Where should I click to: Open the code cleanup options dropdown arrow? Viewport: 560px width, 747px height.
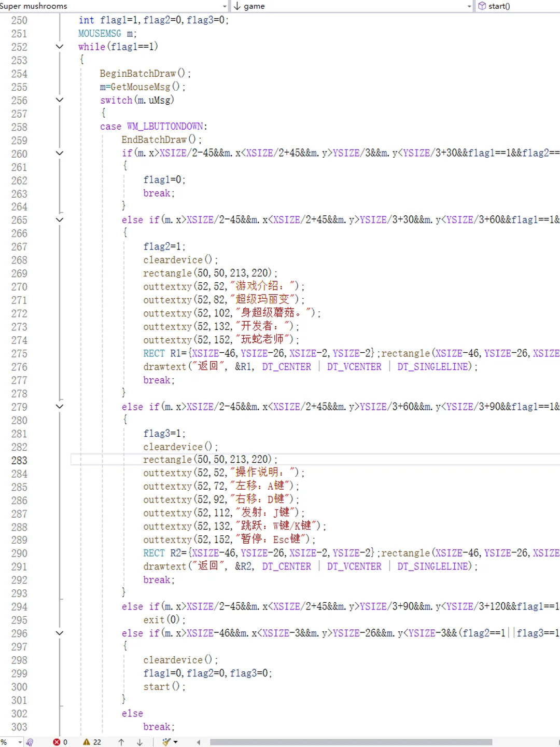tap(176, 742)
